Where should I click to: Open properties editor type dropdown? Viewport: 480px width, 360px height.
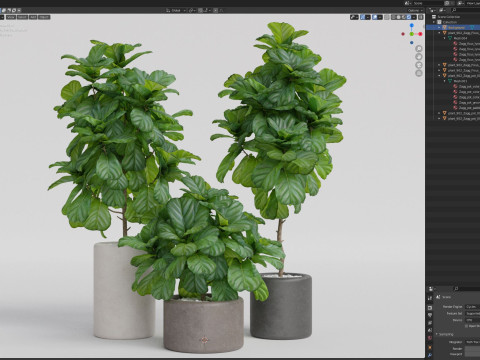pos(432,289)
